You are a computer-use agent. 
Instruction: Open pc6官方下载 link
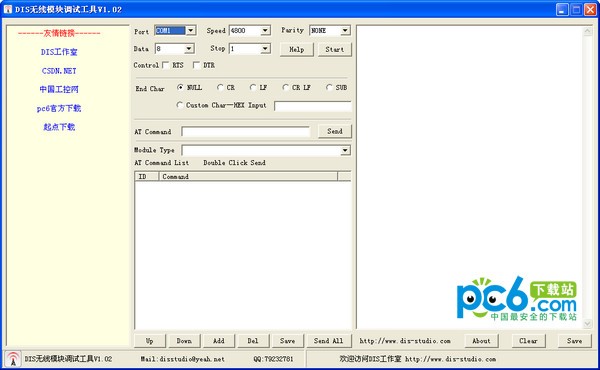coord(59,108)
